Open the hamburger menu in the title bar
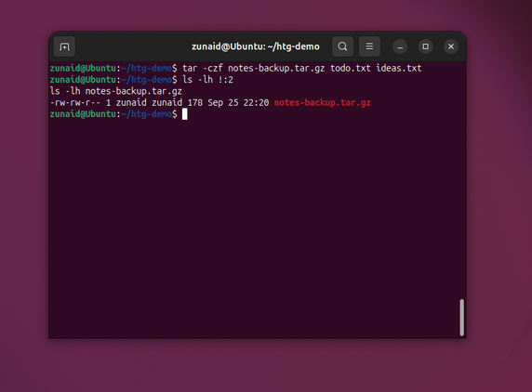Viewport: 532px width, 392px height. click(369, 46)
